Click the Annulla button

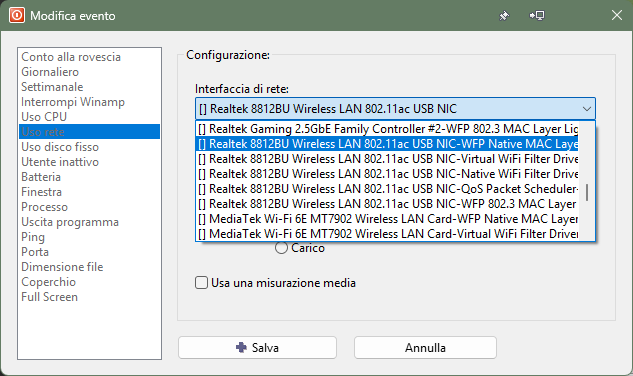(x=425, y=348)
